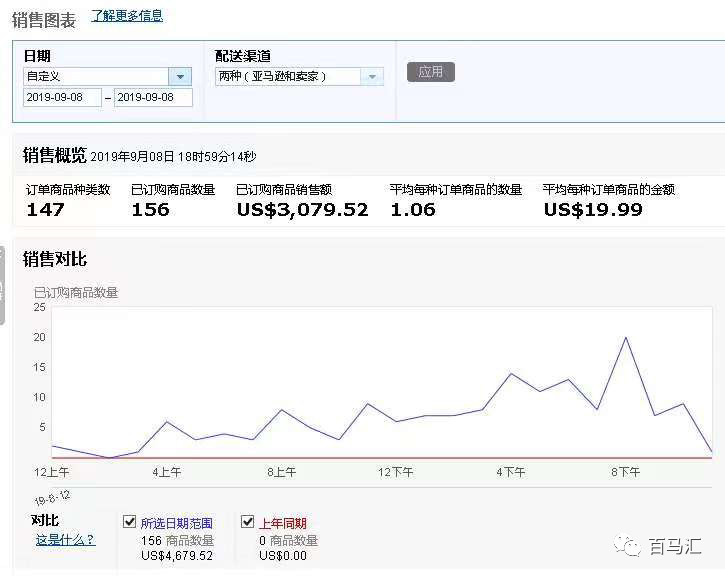
Task: Toggle the 所选日期范围 checkbox
Action: [129, 522]
